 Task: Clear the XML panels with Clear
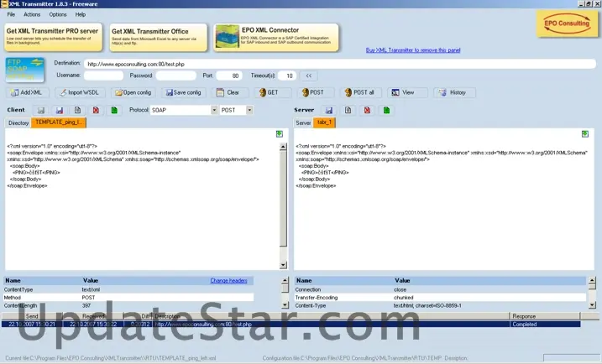click(x=229, y=92)
